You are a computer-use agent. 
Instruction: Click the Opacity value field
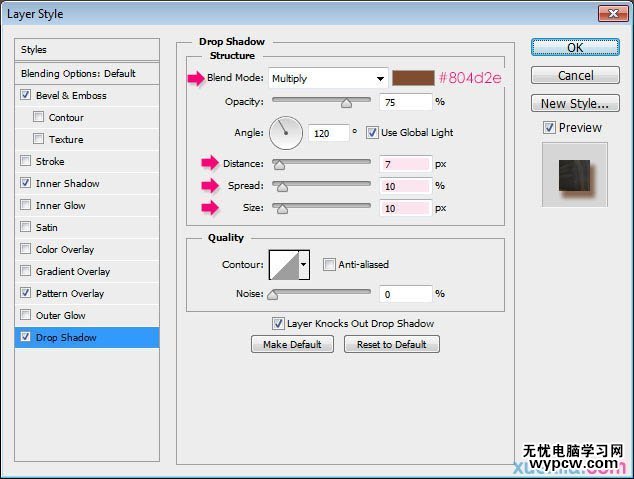coord(406,102)
